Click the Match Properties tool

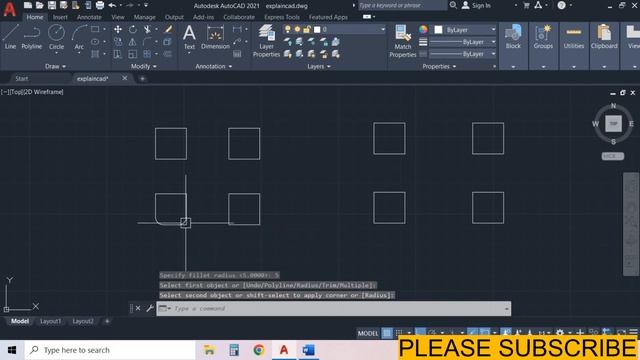point(402,40)
